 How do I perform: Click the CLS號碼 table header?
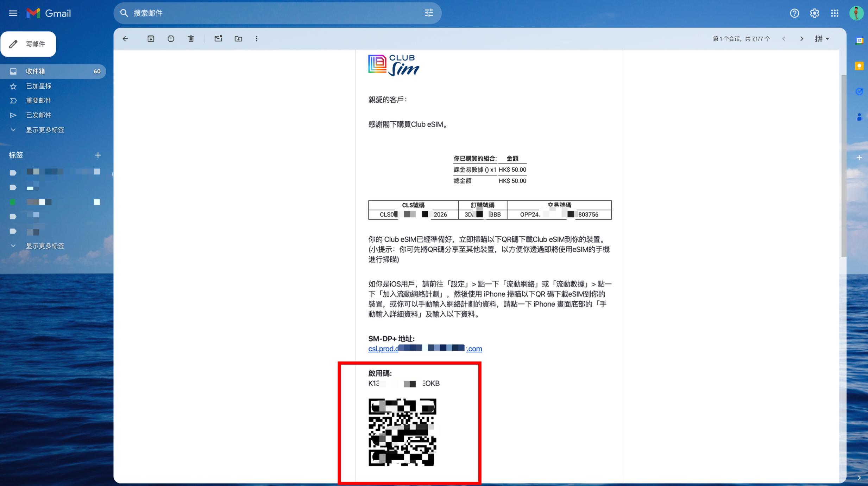pyautogui.click(x=413, y=205)
